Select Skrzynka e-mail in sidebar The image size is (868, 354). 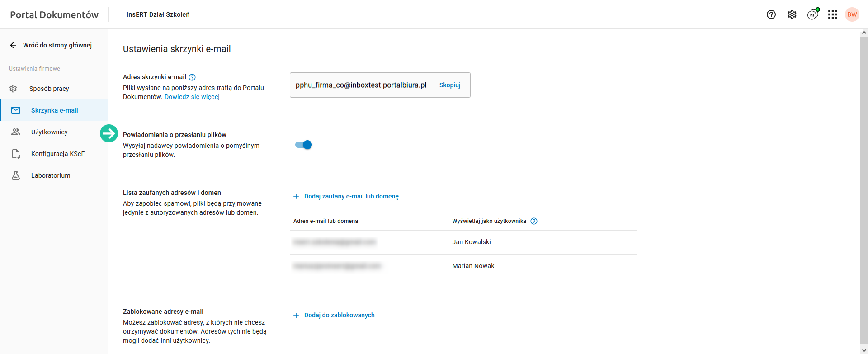pos(54,110)
